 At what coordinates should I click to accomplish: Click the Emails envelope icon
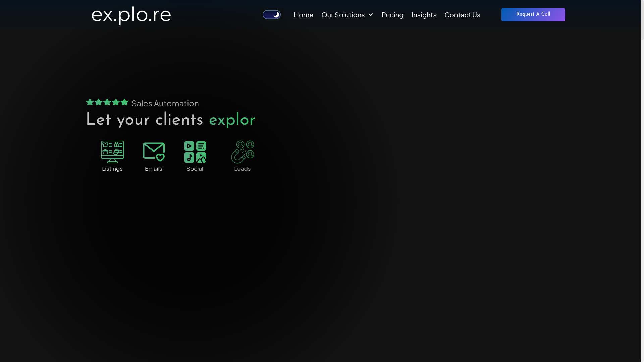click(x=154, y=152)
